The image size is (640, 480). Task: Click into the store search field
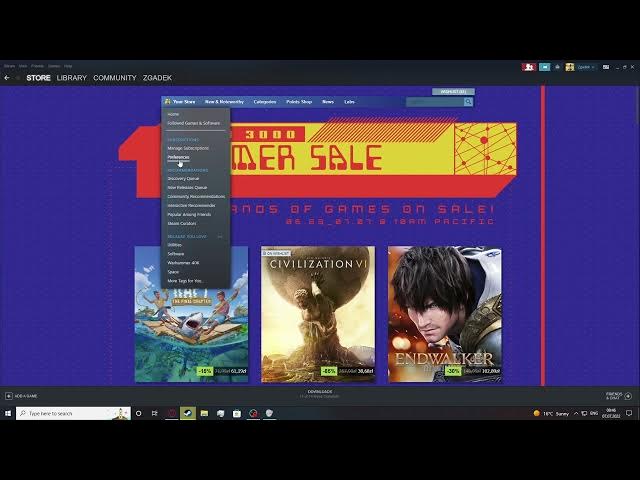pos(435,102)
